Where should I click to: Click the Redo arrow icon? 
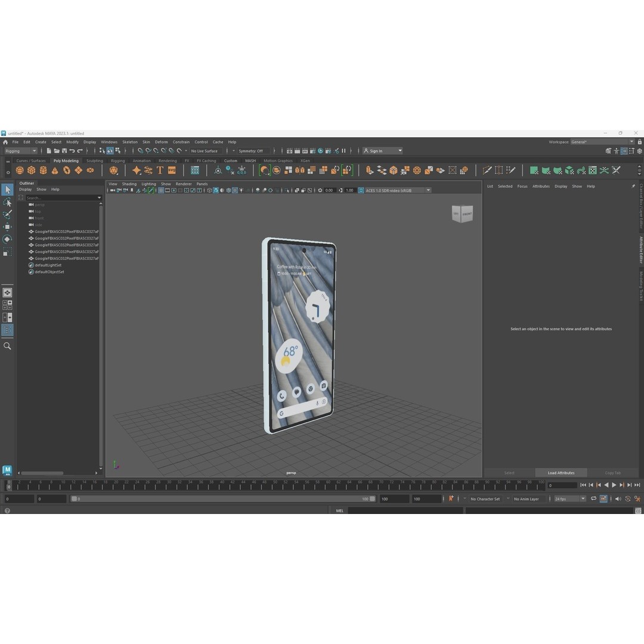(80, 151)
